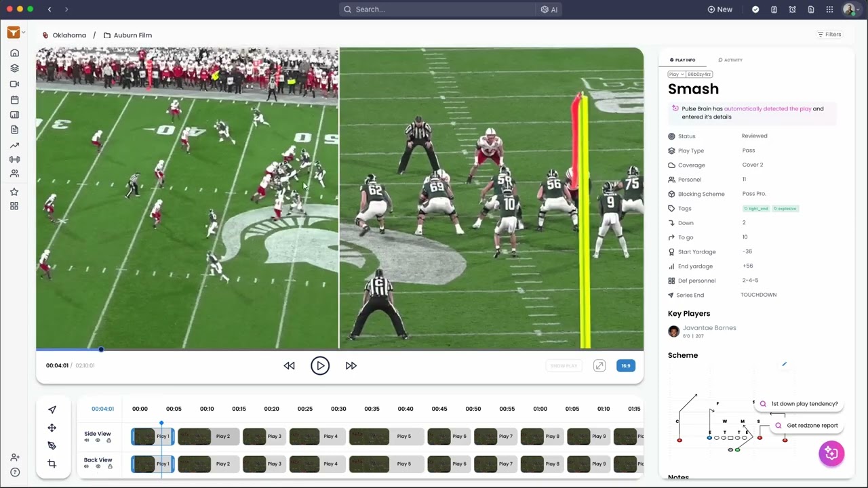The width and height of the screenshot is (868, 488).
Task: Open the calendar icon in left sidebar
Action: (14, 100)
